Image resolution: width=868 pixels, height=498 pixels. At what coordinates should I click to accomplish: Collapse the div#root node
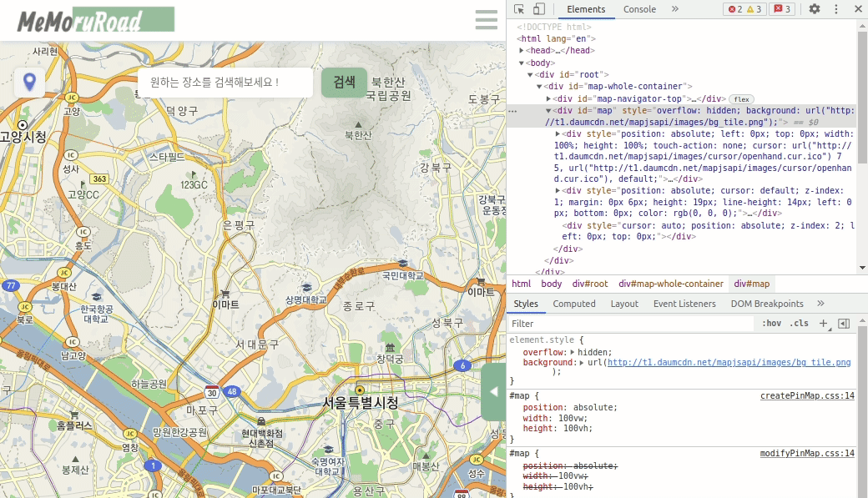pos(530,75)
